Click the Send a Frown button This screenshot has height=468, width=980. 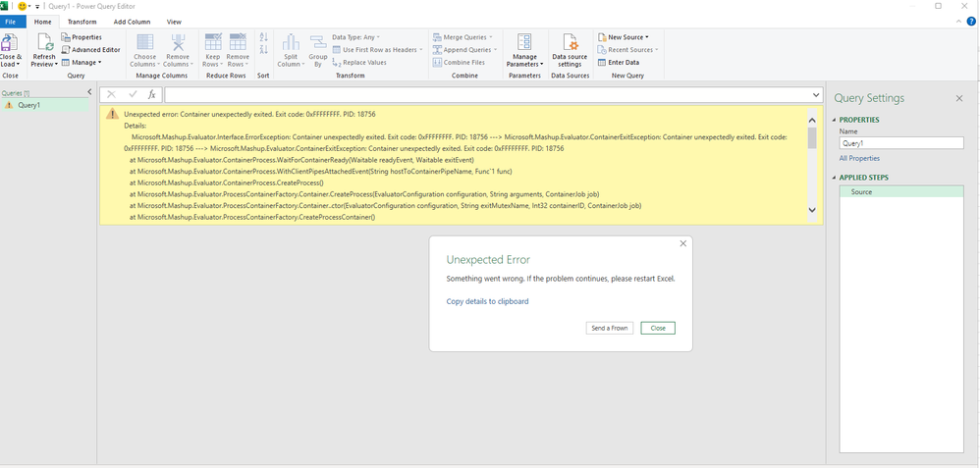pyautogui.click(x=610, y=328)
